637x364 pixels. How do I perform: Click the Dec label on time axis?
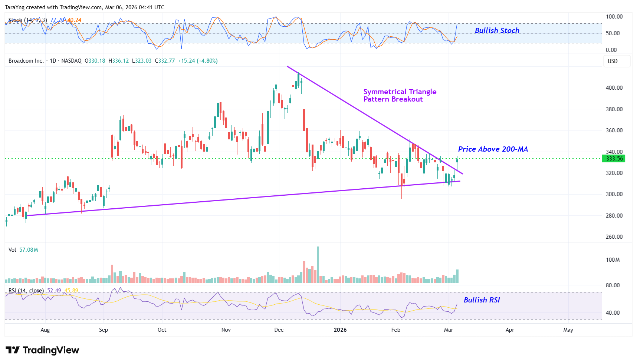point(279,330)
